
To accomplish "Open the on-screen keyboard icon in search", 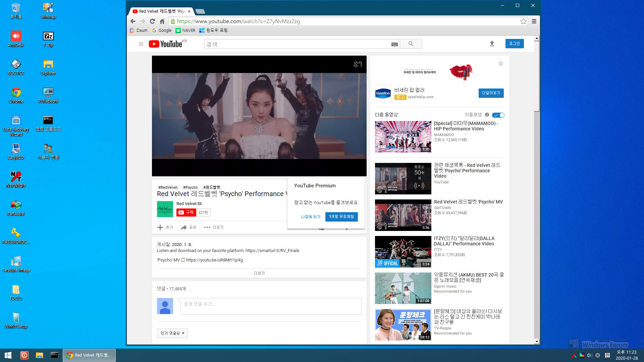I will (x=394, y=44).
